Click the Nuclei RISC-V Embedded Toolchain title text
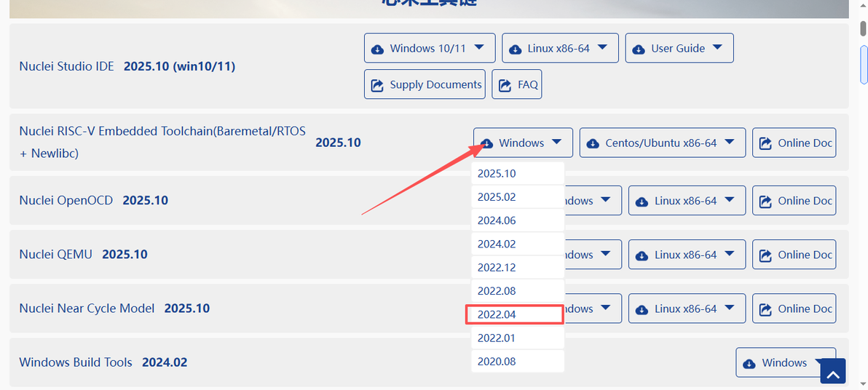 [x=162, y=142]
